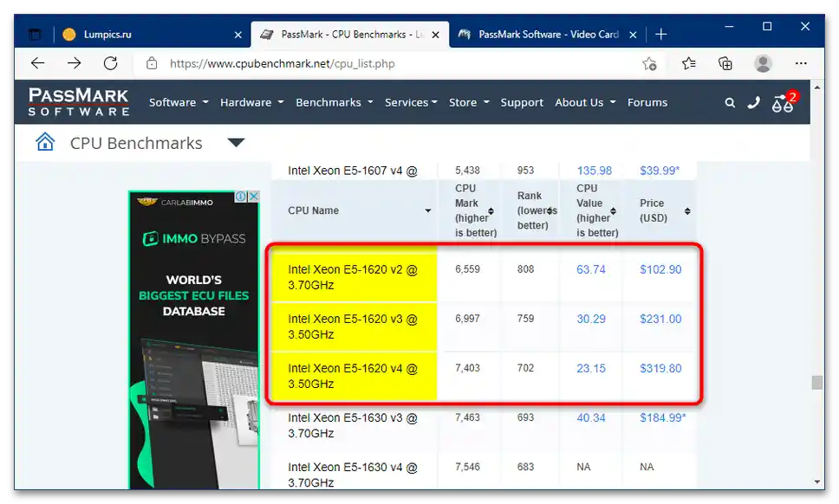
Task: Expand the Store menu
Action: pos(469,102)
